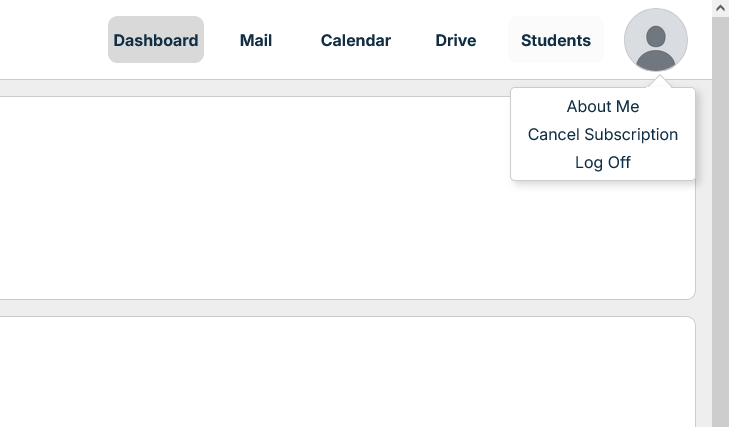Image resolution: width=729 pixels, height=427 pixels.
Task: Select Cancel Subscription in the dropdown
Action: point(603,134)
